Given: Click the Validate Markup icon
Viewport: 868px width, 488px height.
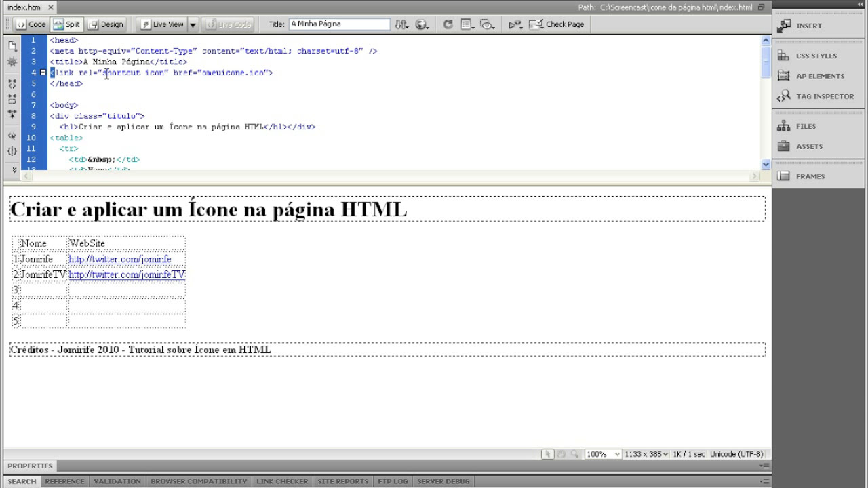Looking at the screenshot, I should (515, 24).
